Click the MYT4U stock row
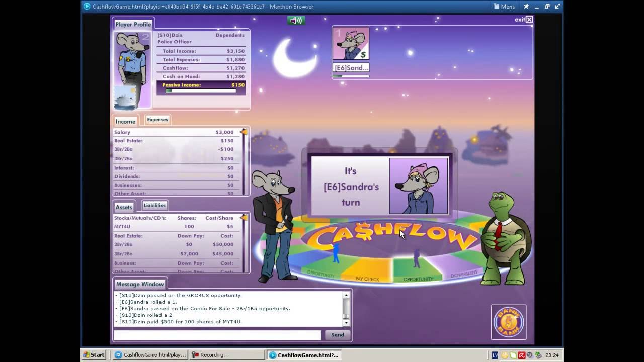 [174, 227]
